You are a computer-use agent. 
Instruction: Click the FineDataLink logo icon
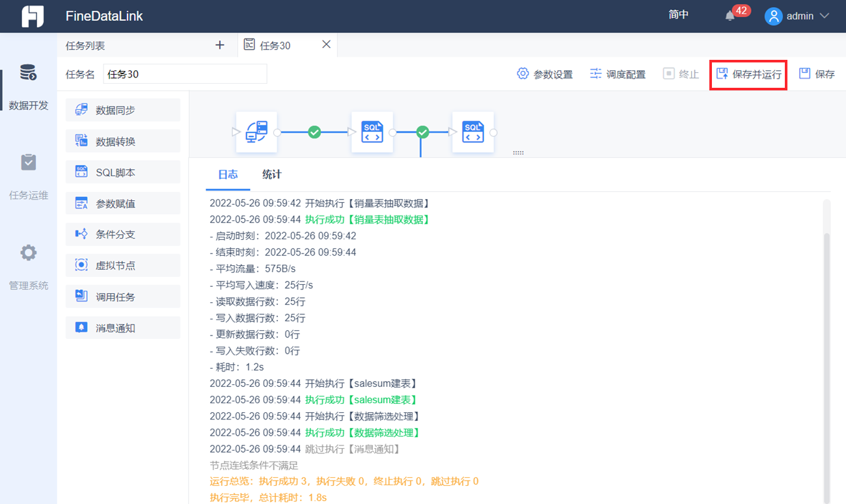click(x=32, y=16)
